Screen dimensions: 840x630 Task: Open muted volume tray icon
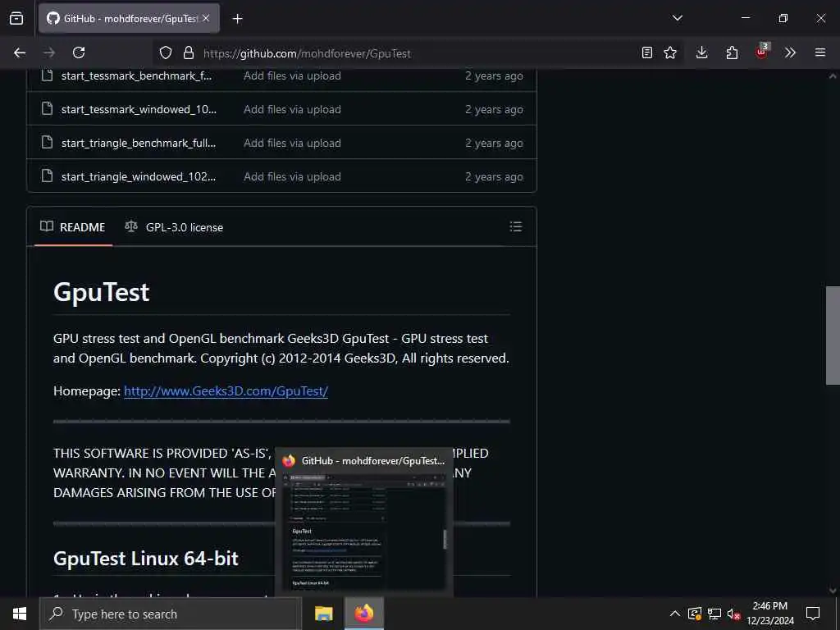tap(733, 614)
